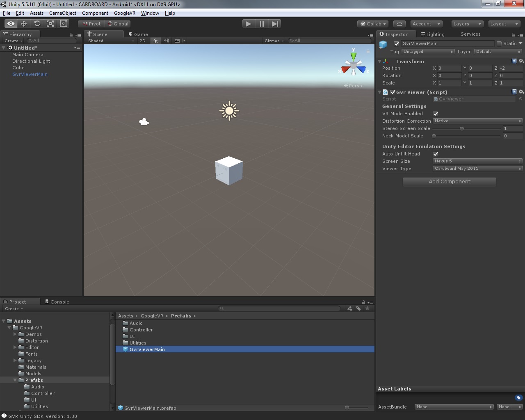Select the Move tool in toolbar
525x420 pixels.
pyautogui.click(x=24, y=24)
